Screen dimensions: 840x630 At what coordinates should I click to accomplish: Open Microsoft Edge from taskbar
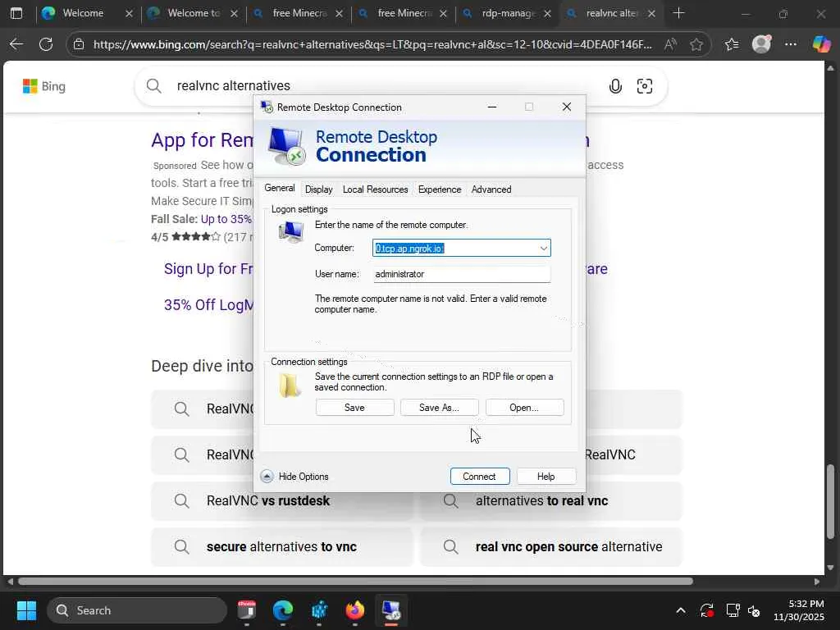(x=282, y=610)
